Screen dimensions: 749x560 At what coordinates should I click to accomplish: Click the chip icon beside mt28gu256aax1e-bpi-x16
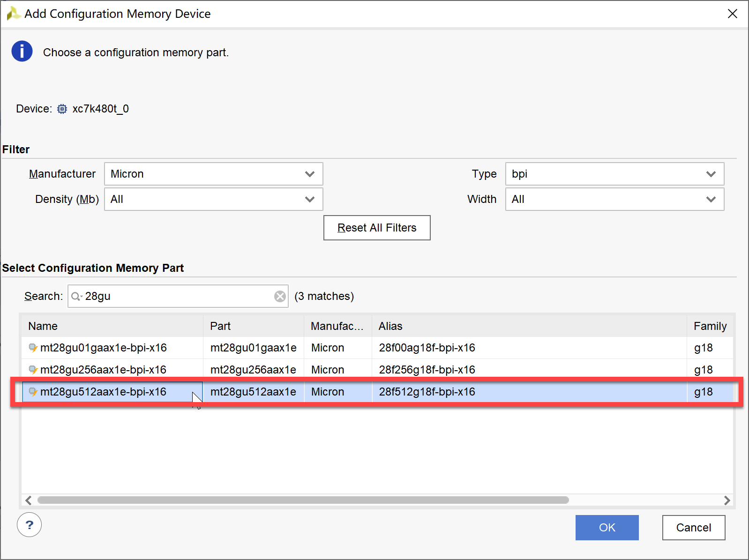coord(33,370)
